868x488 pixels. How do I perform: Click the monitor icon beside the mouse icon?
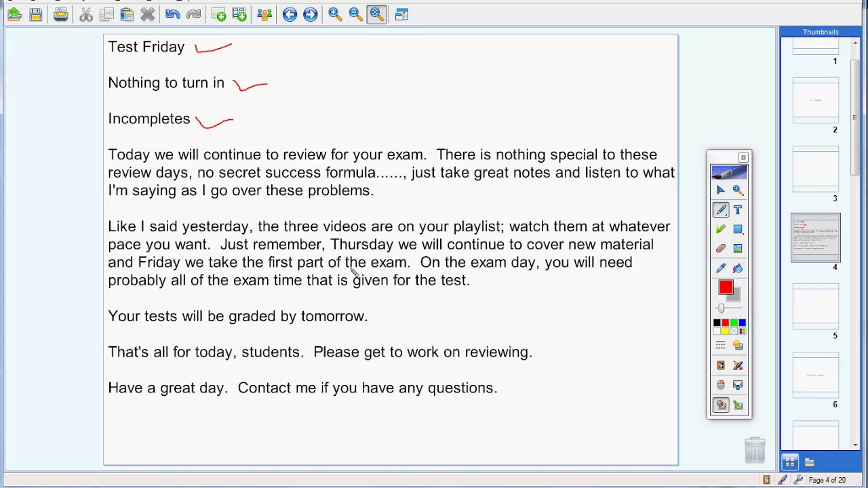coord(738,385)
